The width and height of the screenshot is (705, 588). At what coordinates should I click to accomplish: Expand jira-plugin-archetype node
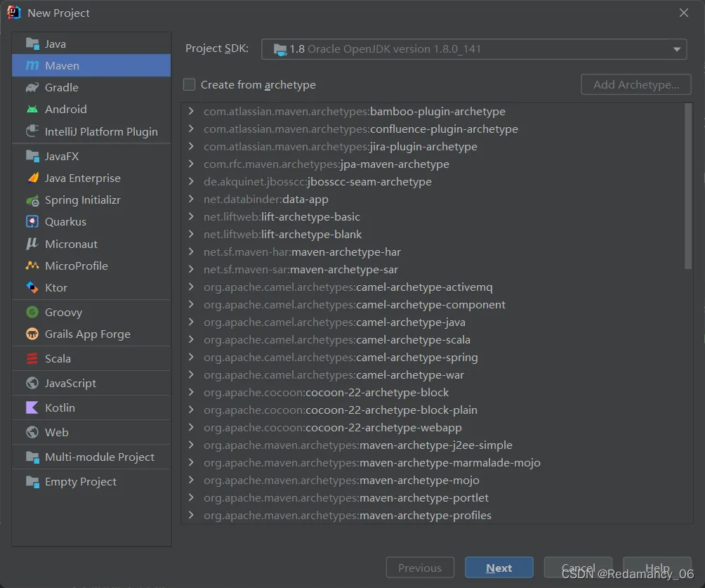click(x=191, y=146)
